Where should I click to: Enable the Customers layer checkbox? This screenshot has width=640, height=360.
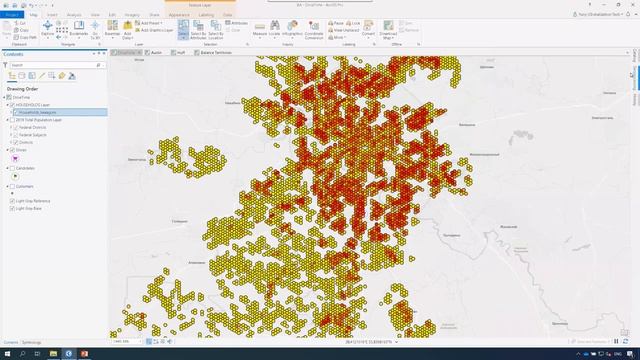coord(12,187)
